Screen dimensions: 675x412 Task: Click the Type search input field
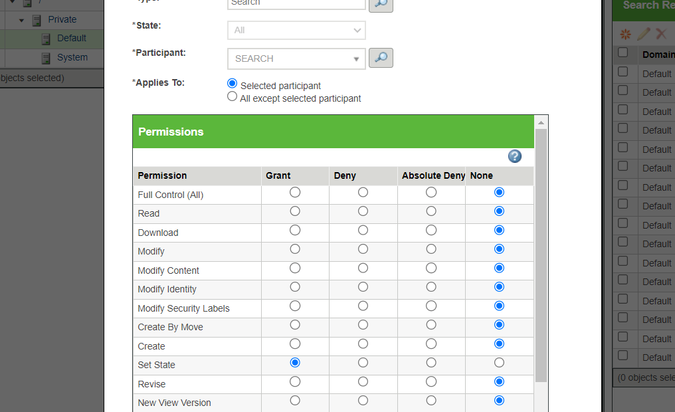[296, 4]
